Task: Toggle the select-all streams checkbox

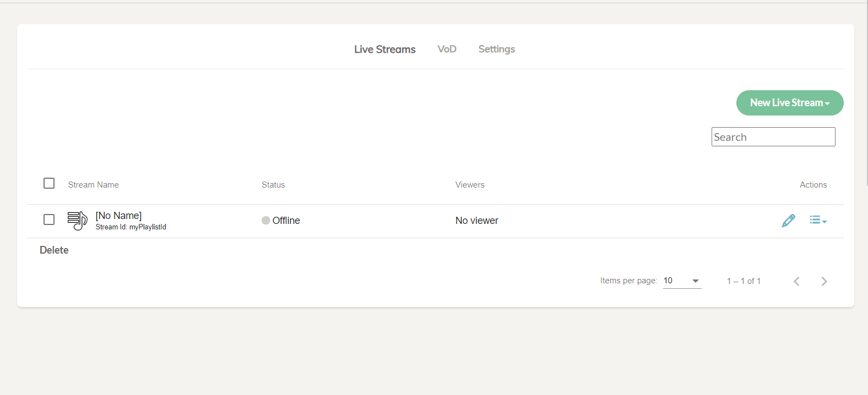Action: tap(49, 183)
